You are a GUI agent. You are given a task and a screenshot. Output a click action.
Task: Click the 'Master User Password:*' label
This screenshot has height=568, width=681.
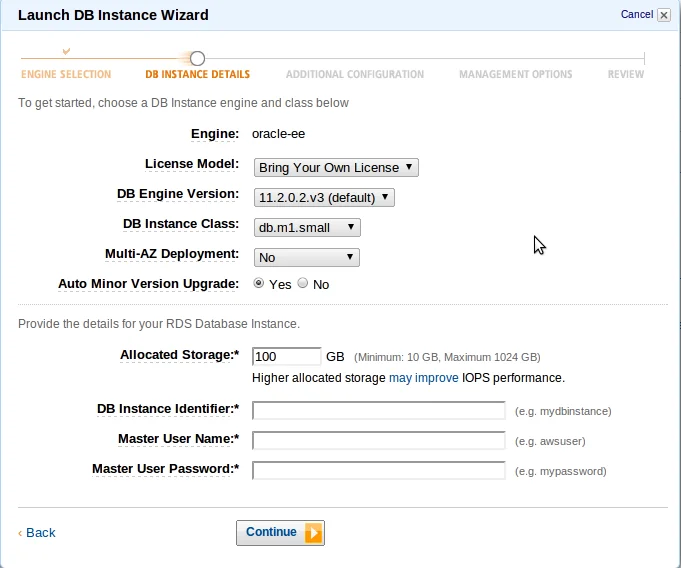click(x=165, y=469)
